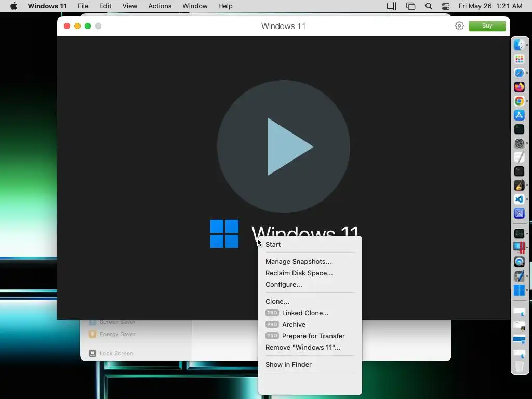Screen dimensions: 532x399
Task: Click the Parallels sidebar icon in the menu bar
Action: point(392,6)
